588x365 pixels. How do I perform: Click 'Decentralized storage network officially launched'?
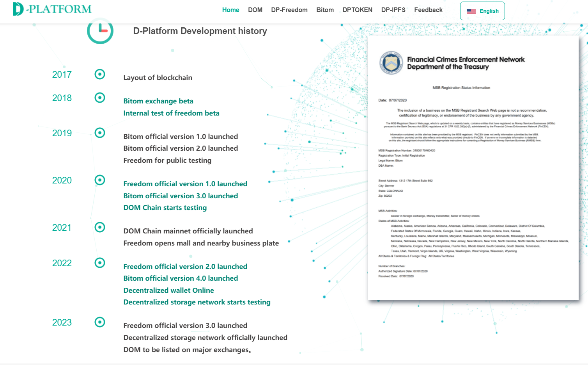point(205,338)
